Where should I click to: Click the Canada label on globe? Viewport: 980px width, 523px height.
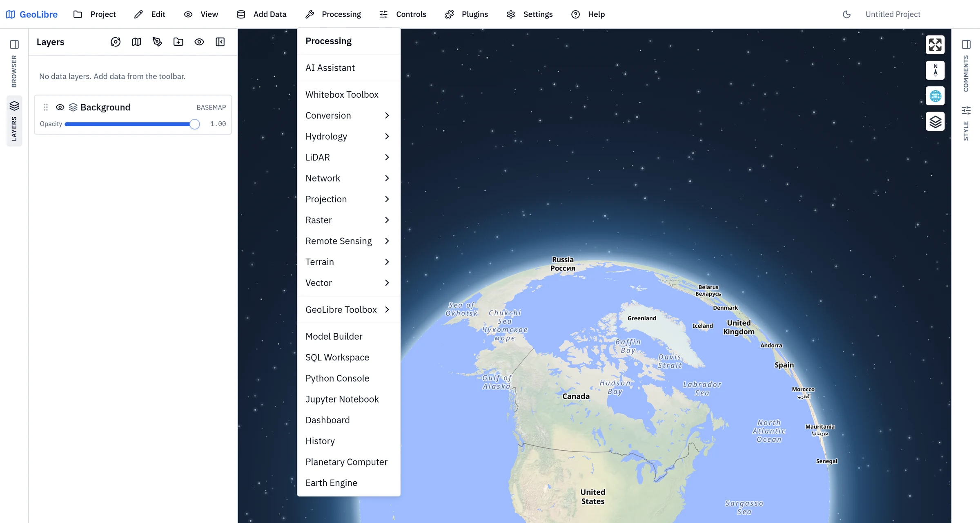point(576,396)
